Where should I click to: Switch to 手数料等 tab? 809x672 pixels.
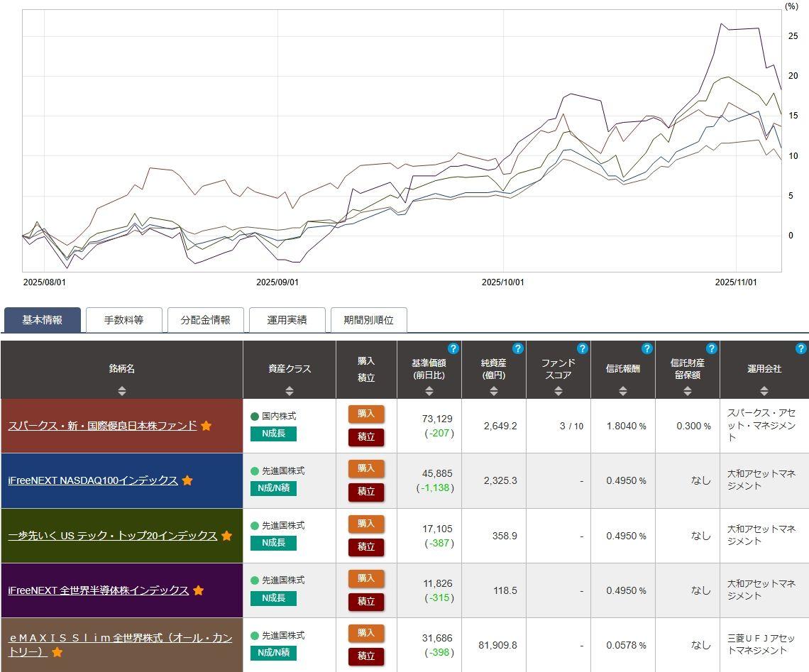124,320
